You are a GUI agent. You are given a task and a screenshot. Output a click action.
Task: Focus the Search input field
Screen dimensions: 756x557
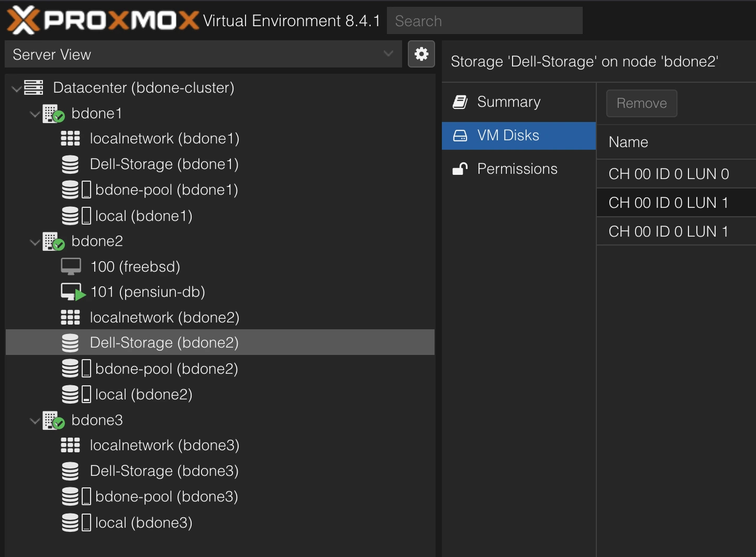(484, 21)
